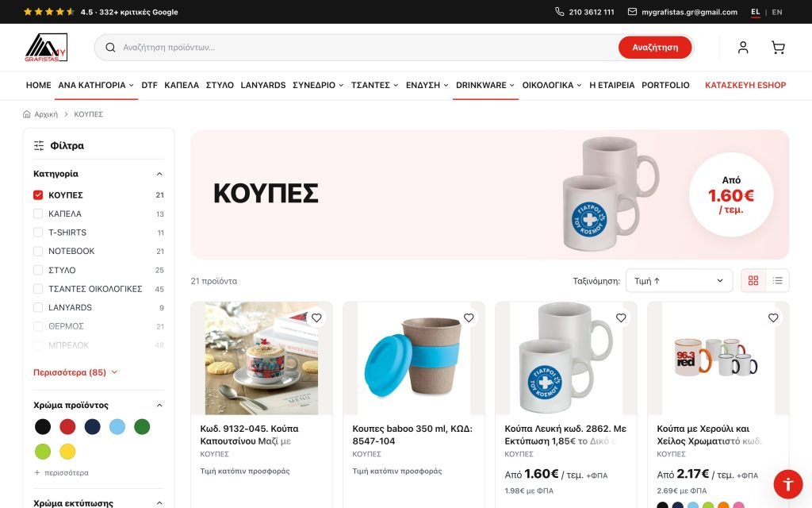This screenshot has width=812, height=508.
Task: Click the MyGrafistas logo
Action: point(46,47)
